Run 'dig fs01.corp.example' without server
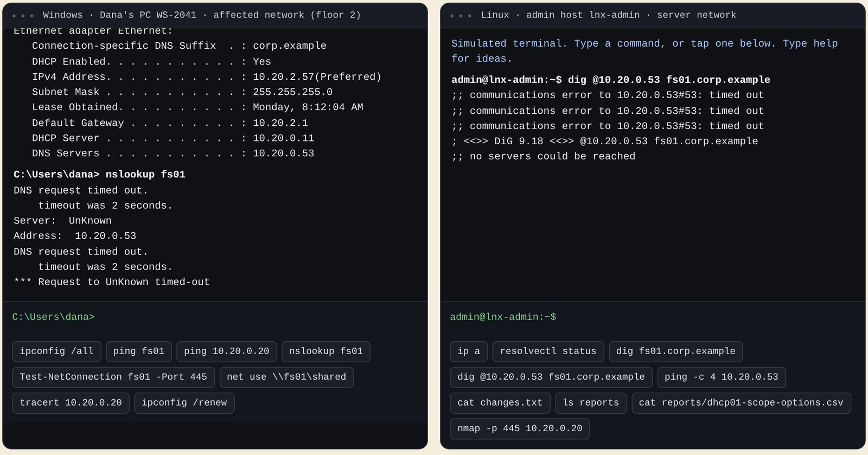 676,351
